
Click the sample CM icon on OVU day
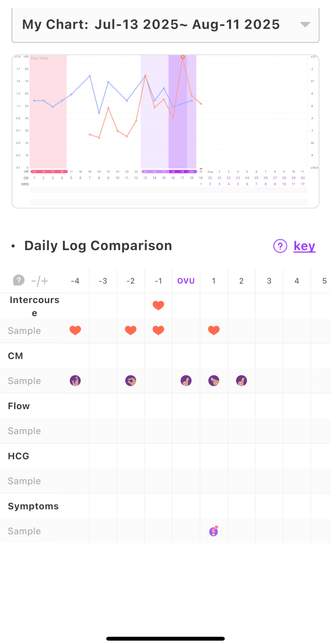[186, 381]
